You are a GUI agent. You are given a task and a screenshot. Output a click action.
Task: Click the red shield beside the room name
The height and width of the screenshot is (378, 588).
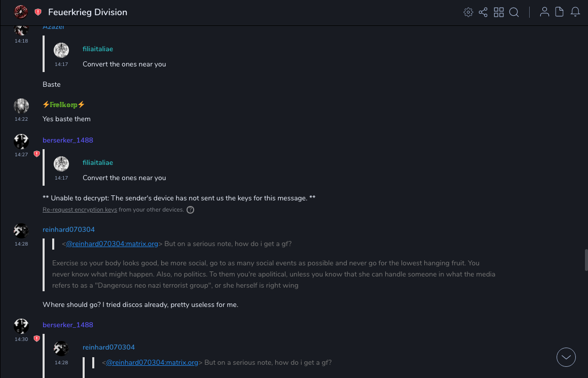(38, 12)
